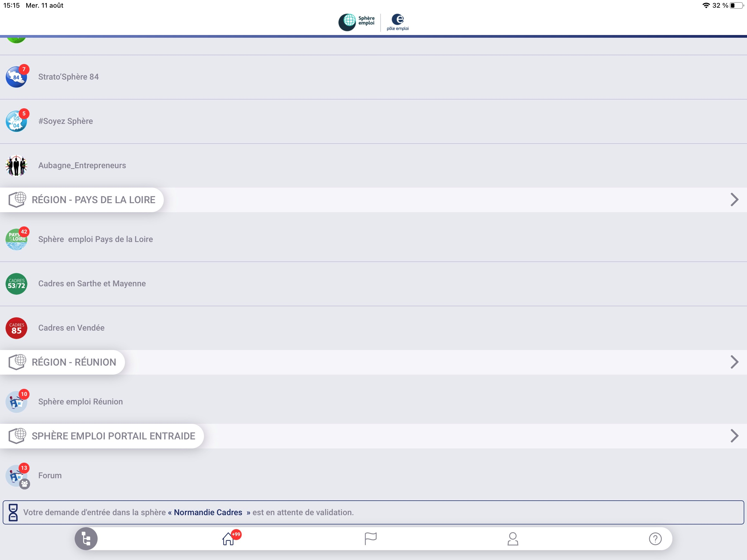Tap the help question mark icon
Image resolution: width=747 pixels, height=560 pixels.
(655, 539)
